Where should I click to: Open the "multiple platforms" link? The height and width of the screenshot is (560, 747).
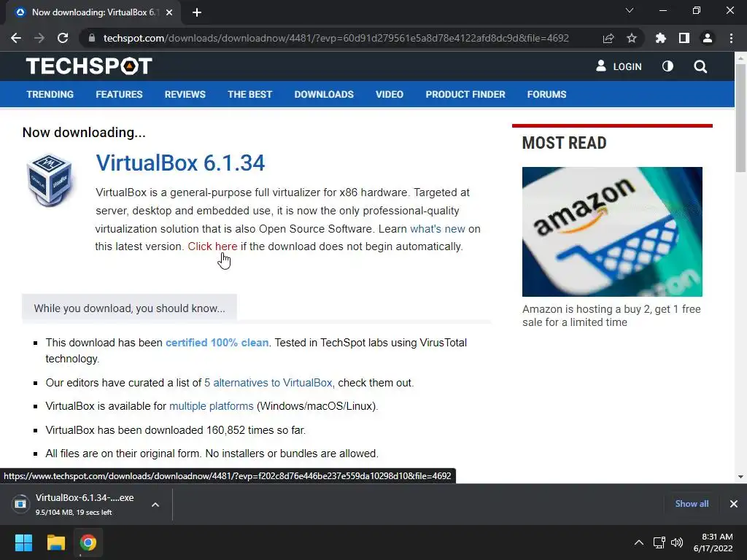click(211, 406)
